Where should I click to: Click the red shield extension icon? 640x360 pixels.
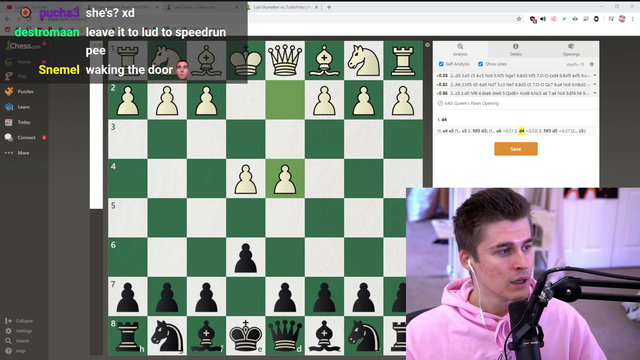click(x=533, y=19)
